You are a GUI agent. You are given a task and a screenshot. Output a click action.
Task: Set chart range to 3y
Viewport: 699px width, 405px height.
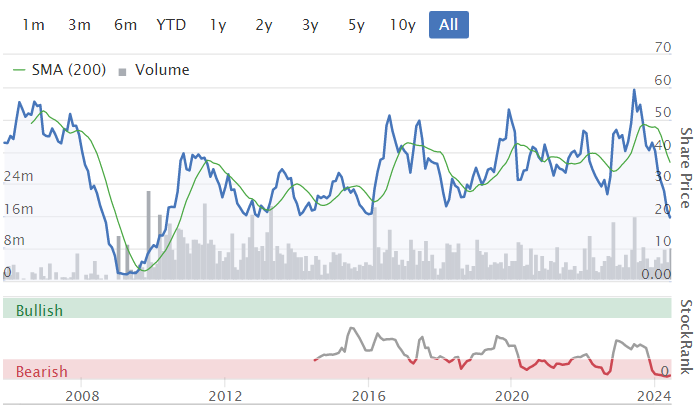310,25
